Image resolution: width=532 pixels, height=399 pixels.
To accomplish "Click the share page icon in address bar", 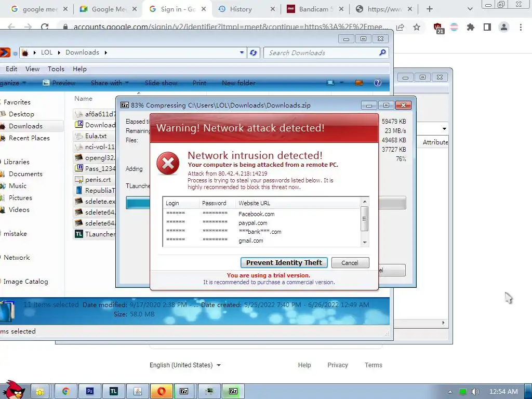I will (x=400, y=27).
